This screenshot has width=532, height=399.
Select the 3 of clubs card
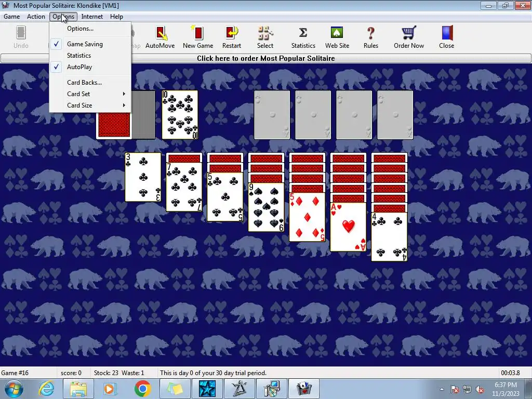tap(143, 177)
